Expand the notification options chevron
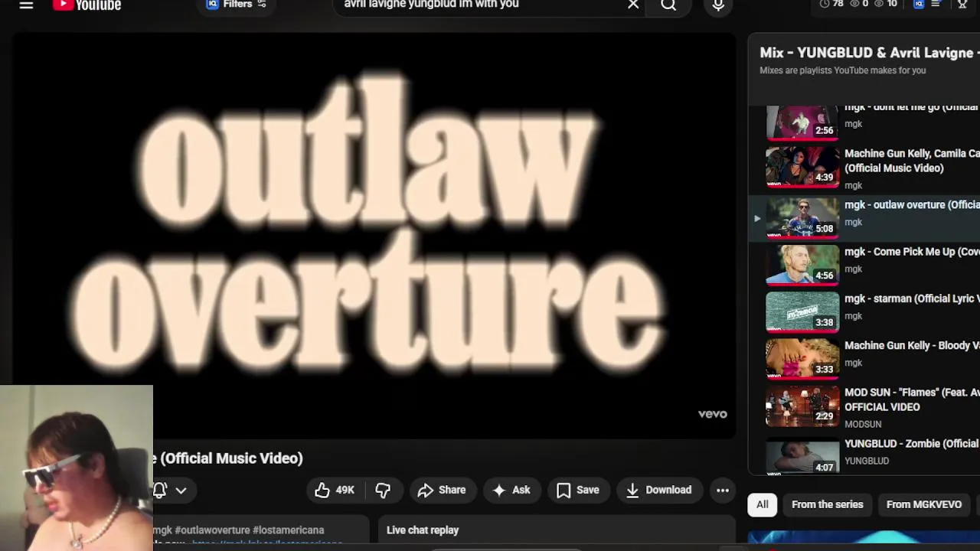980x551 pixels. [181, 491]
